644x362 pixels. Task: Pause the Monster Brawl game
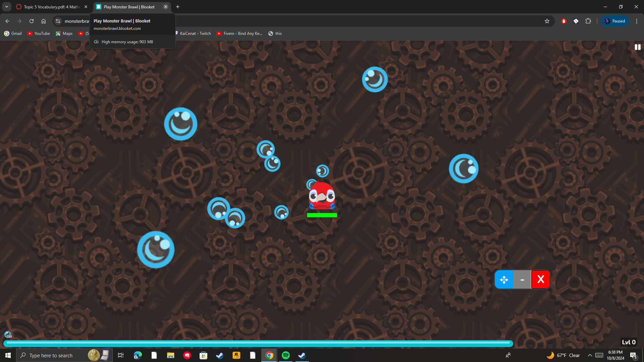(x=637, y=47)
